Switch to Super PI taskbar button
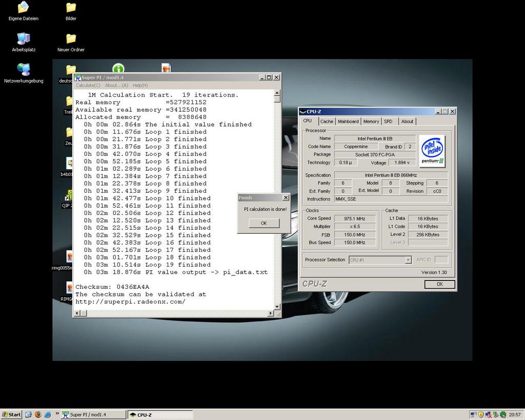525x420 pixels. (93, 415)
